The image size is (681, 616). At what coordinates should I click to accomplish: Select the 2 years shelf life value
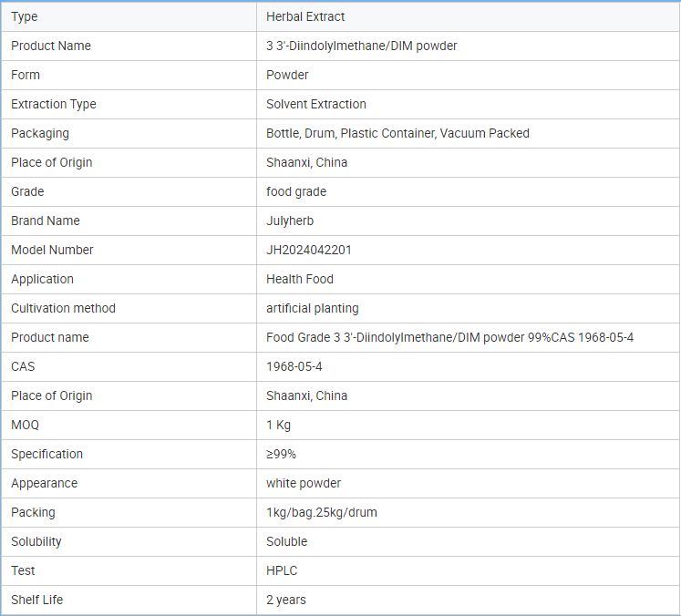[x=285, y=600]
